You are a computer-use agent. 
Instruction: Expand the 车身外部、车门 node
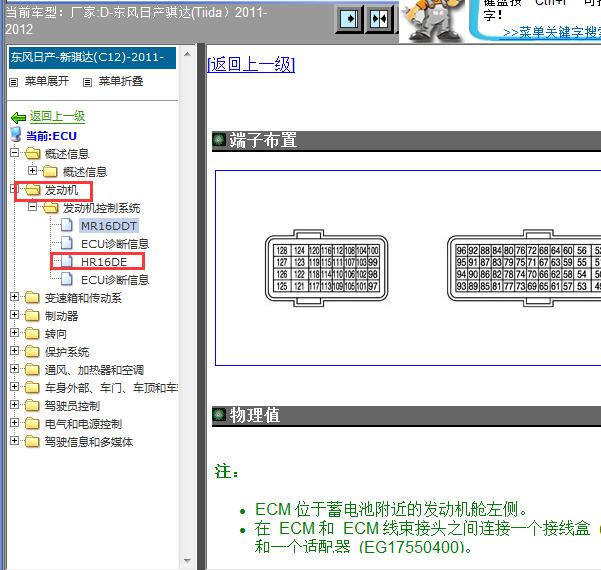coord(14,386)
